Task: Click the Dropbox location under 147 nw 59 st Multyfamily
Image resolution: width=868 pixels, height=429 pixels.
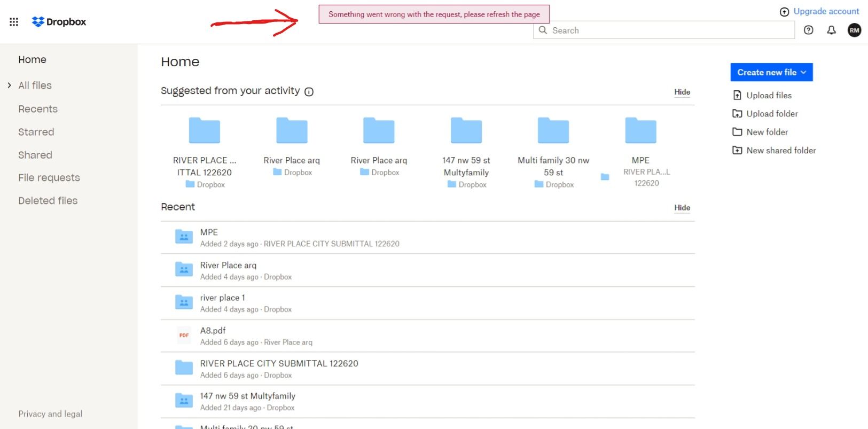Action: point(472,185)
